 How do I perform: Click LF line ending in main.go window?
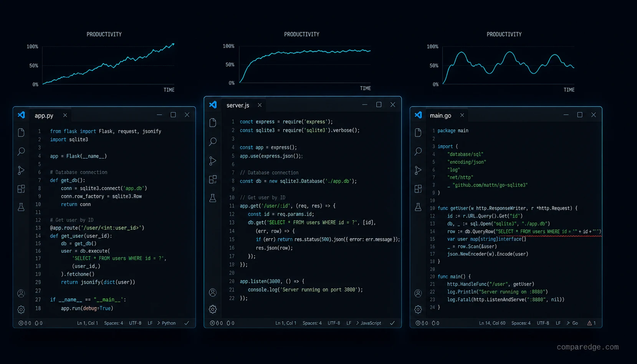pyautogui.click(x=558, y=323)
